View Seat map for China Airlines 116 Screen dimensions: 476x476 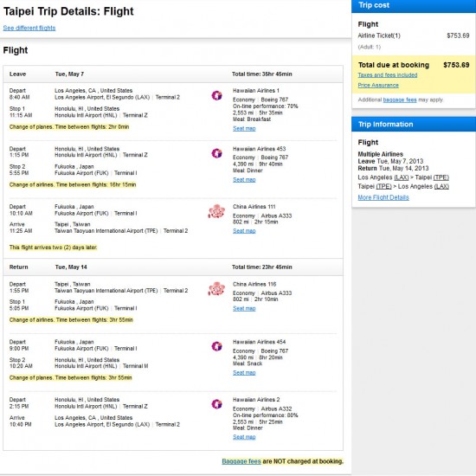point(244,308)
